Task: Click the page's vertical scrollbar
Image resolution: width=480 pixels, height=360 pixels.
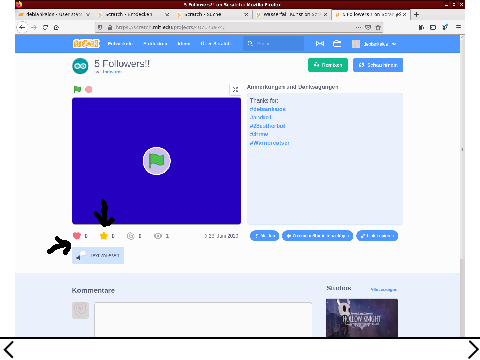Action: click(462, 186)
